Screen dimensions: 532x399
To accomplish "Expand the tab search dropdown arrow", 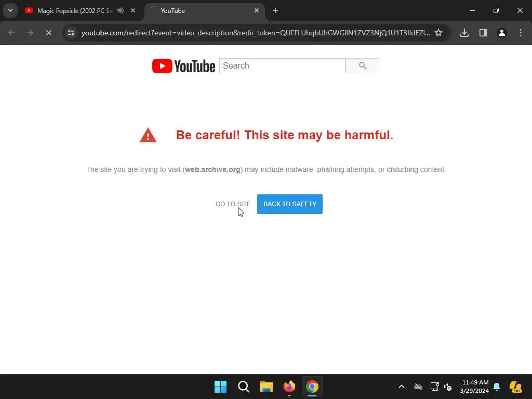I will [10, 10].
